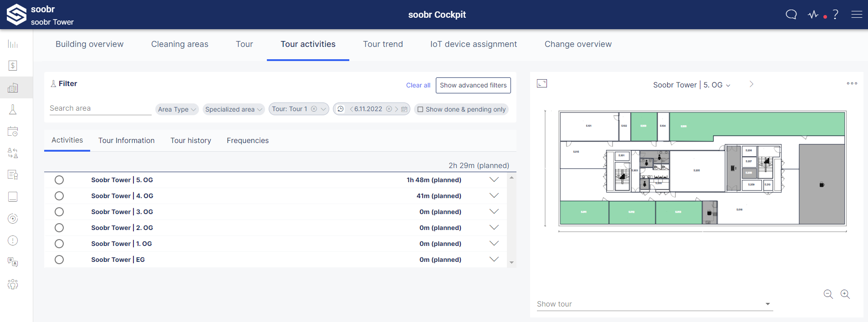The width and height of the screenshot is (868, 322).
Task: Open the certificate report sidebar icon
Action: (x=13, y=175)
